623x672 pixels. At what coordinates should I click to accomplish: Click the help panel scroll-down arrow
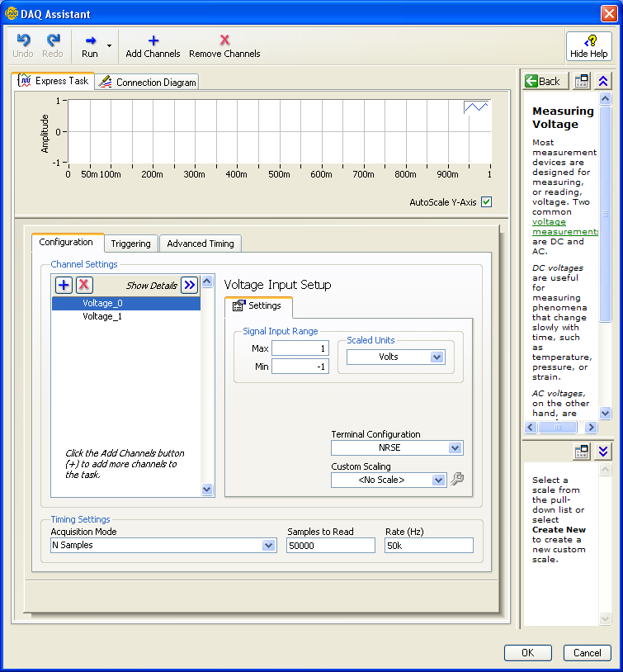click(x=605, y=413)
